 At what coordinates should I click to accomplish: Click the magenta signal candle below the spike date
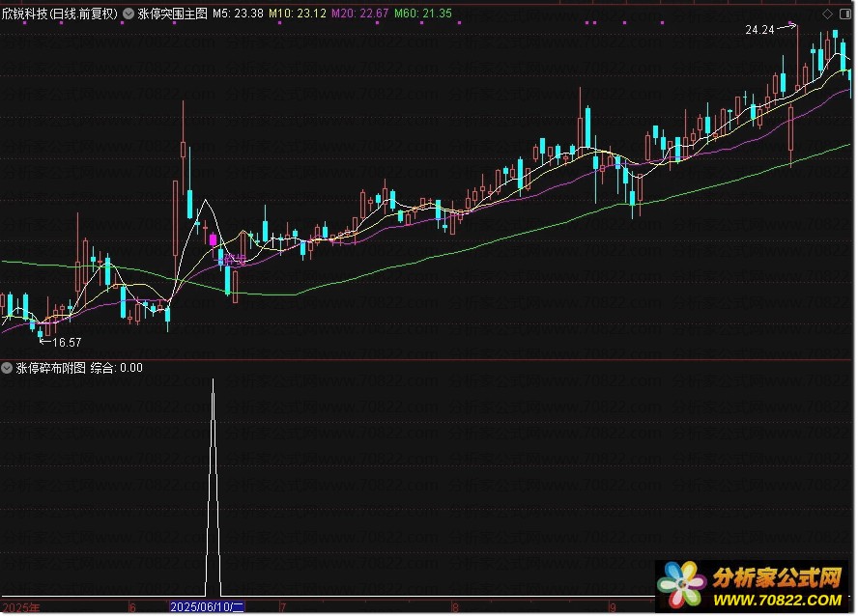[213, 239]
